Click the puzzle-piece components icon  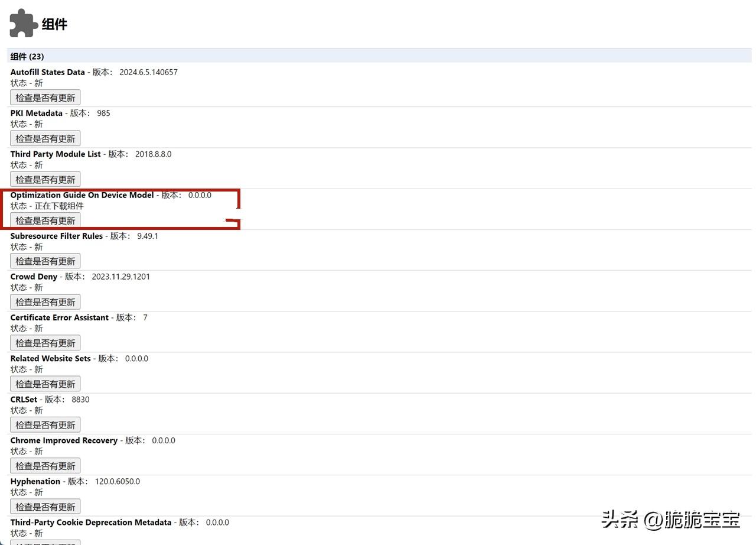tap(22, 24)
